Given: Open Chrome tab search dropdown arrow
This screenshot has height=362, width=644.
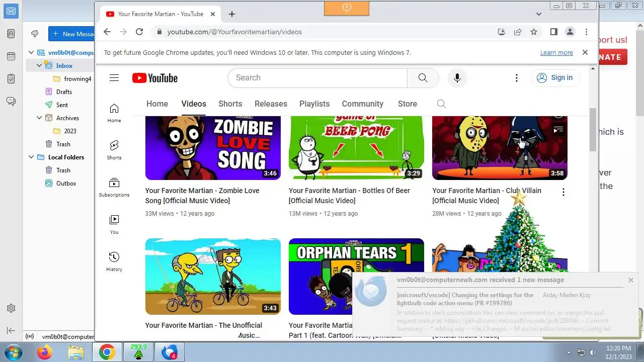Looking at the screenshot, I should click(x=539, y=14).
